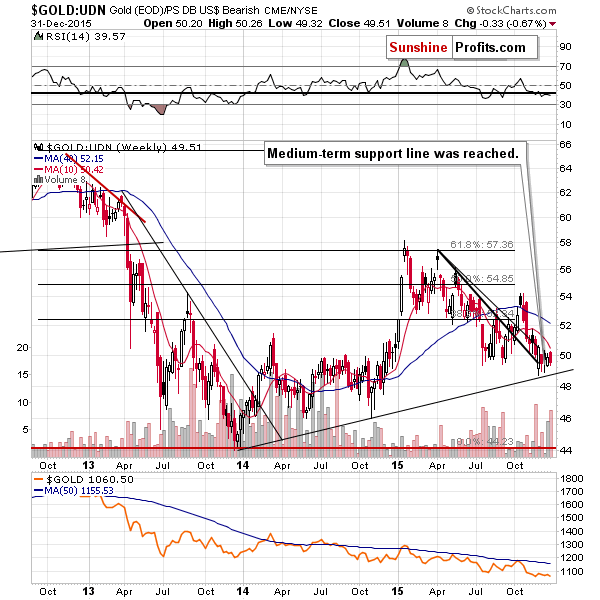Click the 58 mark on the price axis
Screen dimensions: 600x600
coord(565,243)
